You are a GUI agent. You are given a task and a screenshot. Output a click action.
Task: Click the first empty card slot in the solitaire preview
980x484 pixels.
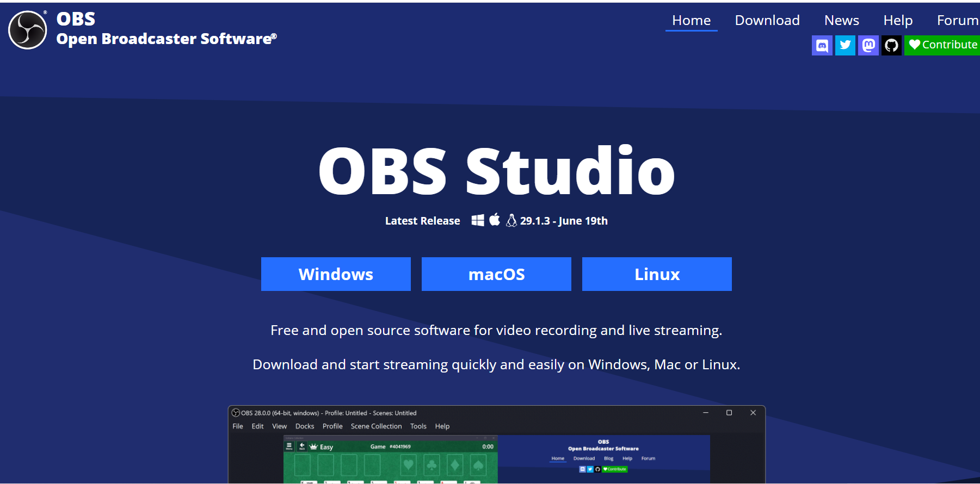[x=303, y=466]
